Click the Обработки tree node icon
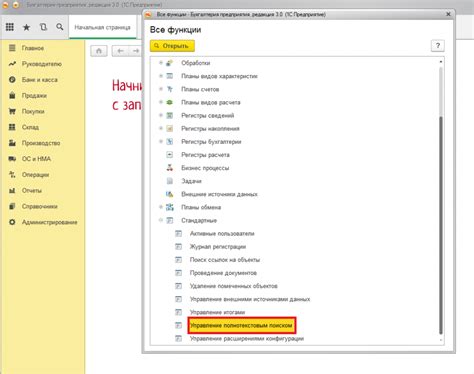 [x=170, y=63]
